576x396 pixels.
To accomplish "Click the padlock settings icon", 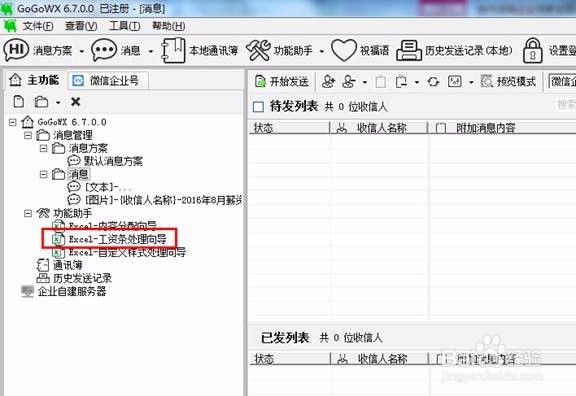I will pos(533,50).
